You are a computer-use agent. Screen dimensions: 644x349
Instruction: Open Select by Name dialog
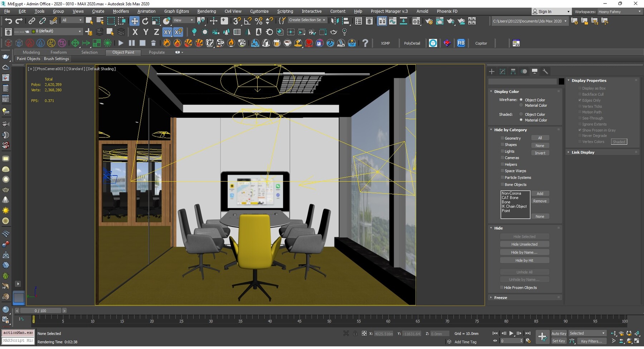point(100,21)
